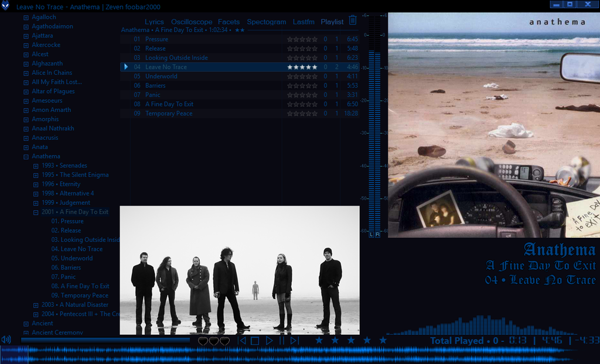The image size is (600, 364).
Task: Skip to previous track button
Action: click(x=242, y=340)
